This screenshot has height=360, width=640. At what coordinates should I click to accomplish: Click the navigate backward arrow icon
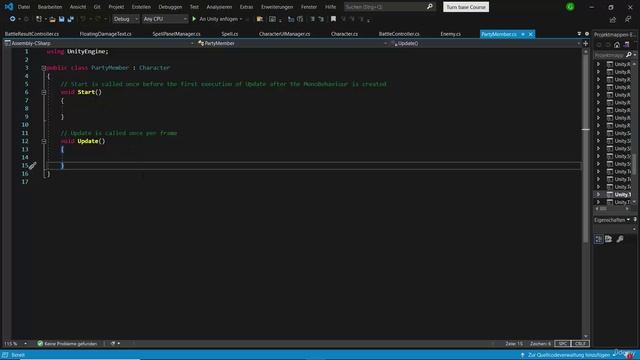click(12, 19)
